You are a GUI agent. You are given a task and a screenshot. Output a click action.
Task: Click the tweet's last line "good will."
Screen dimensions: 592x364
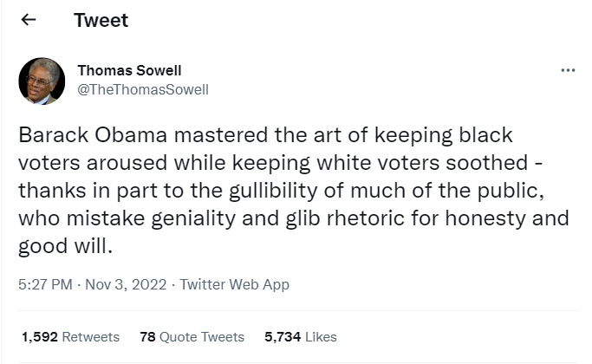[x=66, y=245]
